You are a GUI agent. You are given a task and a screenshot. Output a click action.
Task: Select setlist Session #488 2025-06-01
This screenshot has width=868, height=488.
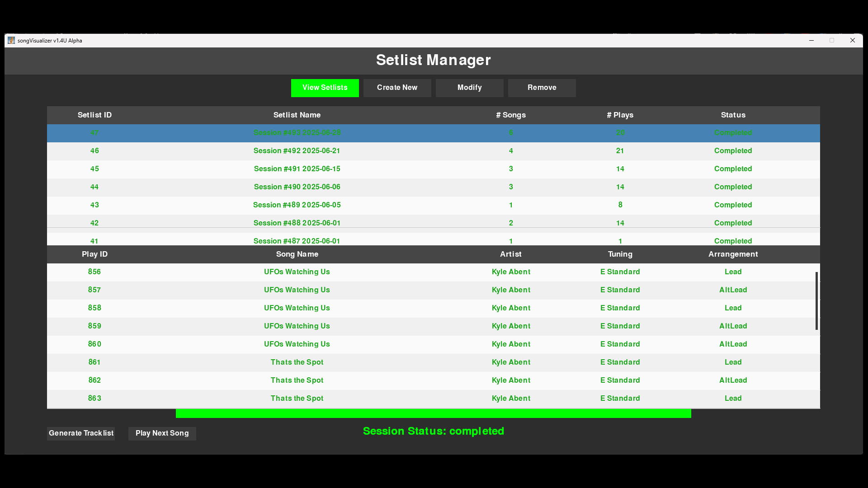pyautogui.click(x=297, y=223)
